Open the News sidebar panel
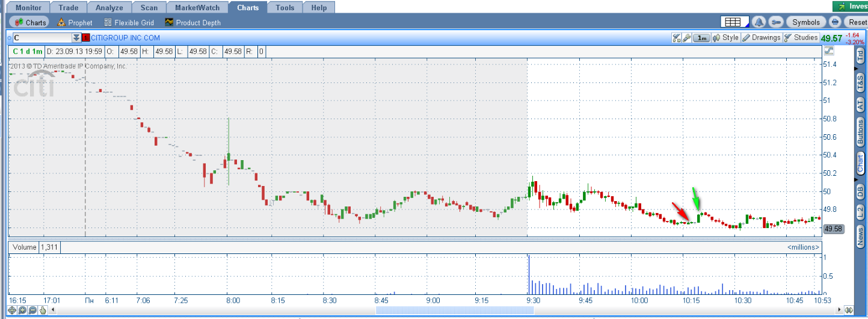Screen dimensions: 868x319 click(x=860, y=237)
